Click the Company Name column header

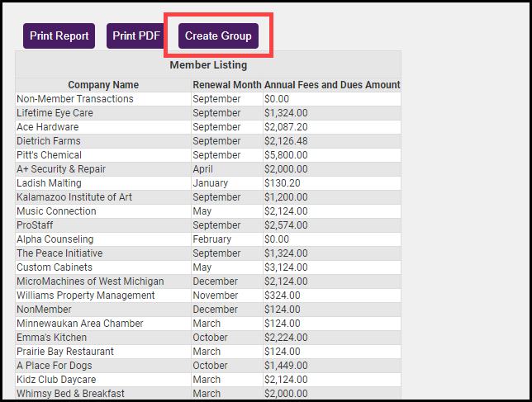pos(103,85)
